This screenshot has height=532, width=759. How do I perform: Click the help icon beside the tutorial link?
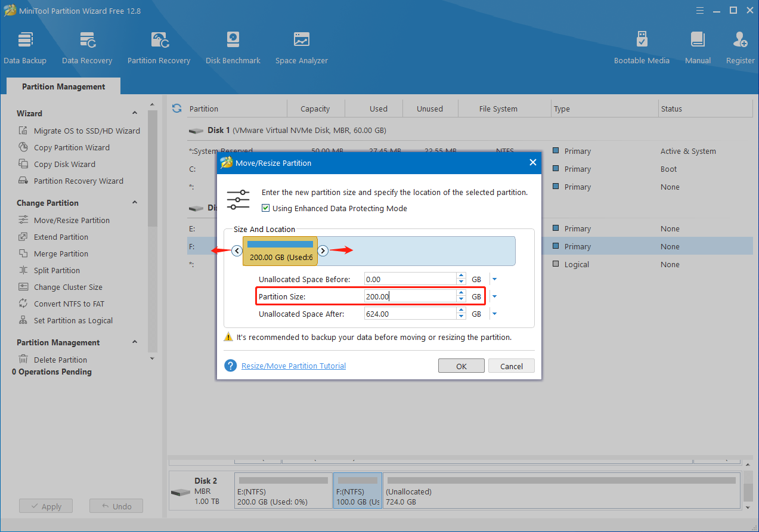point(231,365)
